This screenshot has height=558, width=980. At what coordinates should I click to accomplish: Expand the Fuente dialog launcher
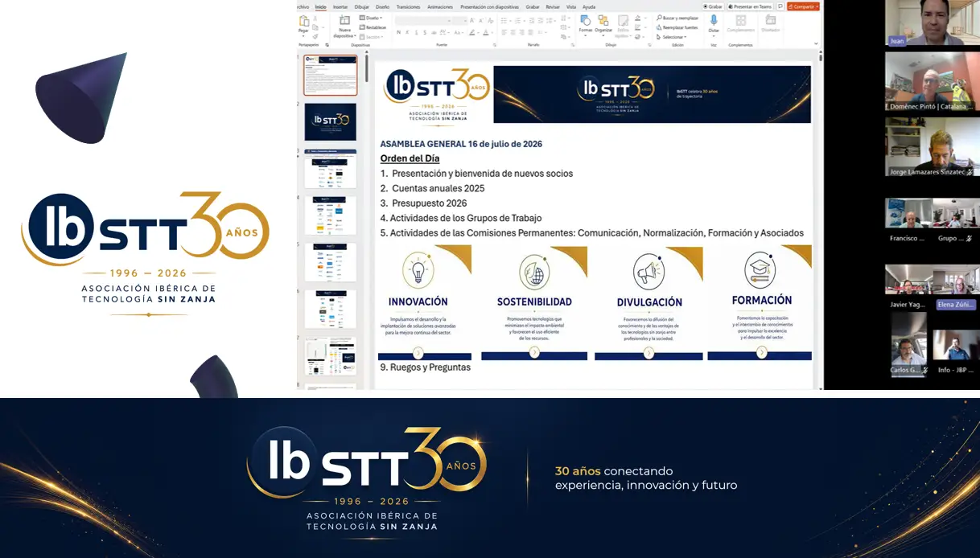point(495,45)
